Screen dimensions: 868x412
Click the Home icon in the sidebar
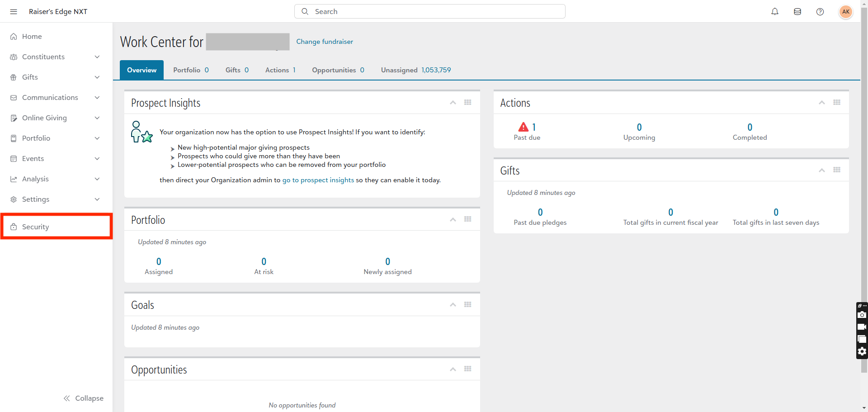click(x=13, y=36)
